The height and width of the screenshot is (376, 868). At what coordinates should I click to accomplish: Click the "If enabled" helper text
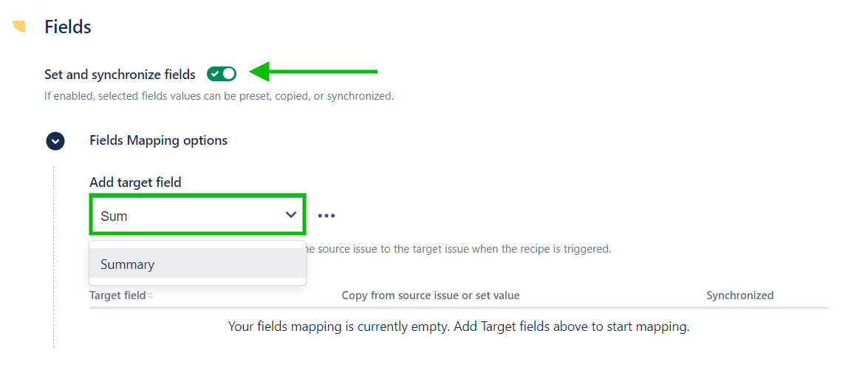(219, 96)
